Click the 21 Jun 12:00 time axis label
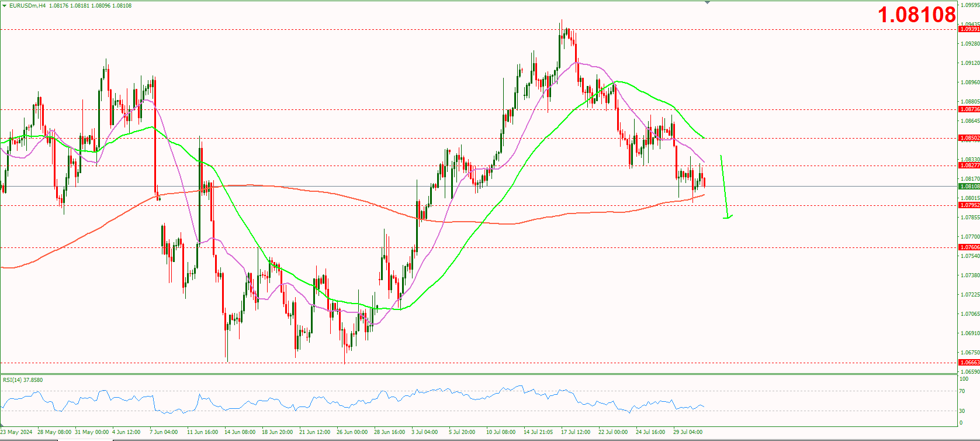The image size is (980, 441). pyautogui.click(x=314, y=432)
